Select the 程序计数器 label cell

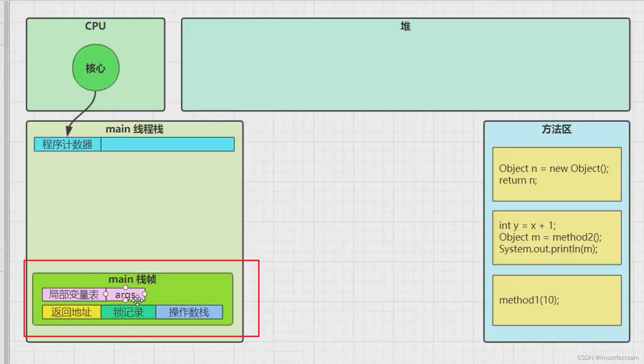coord(68,144)
